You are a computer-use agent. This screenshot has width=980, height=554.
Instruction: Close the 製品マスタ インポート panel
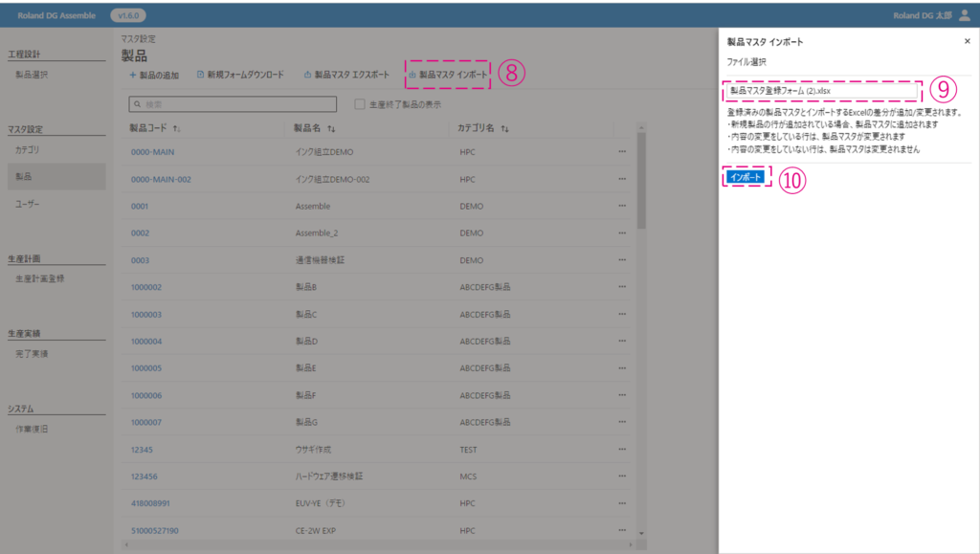pyautogui.click(x=967, y=42)
